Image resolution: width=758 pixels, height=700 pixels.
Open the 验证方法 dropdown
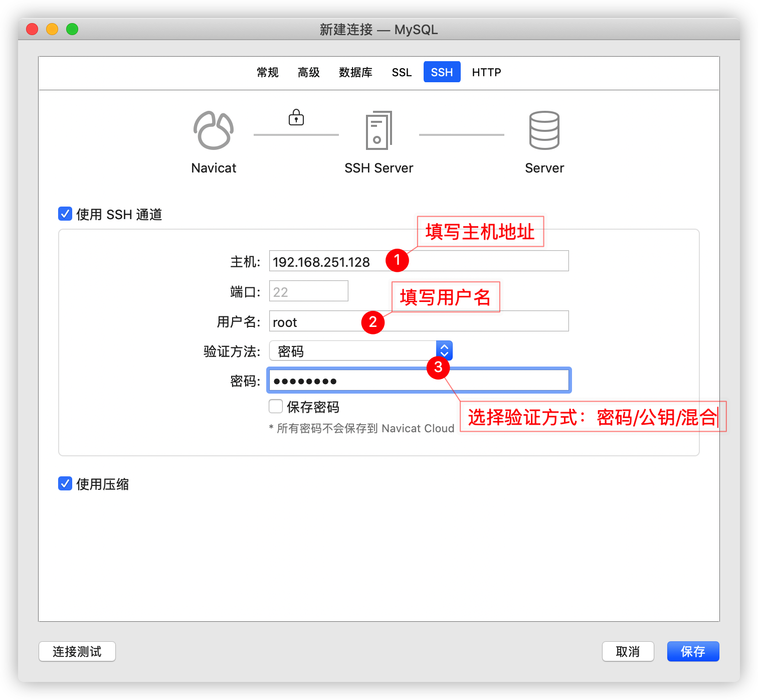[x=361, y=351]
